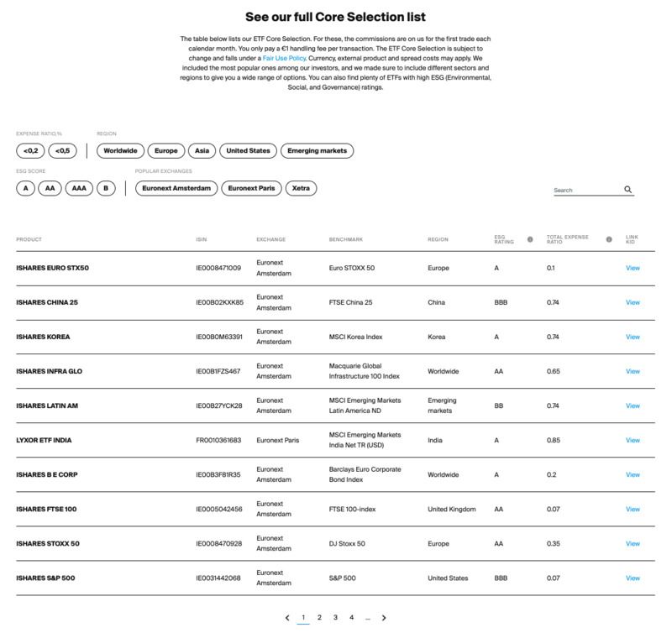672x633 pixels.
Task: Filter by Emerging markets region
Action: [318, 151]
